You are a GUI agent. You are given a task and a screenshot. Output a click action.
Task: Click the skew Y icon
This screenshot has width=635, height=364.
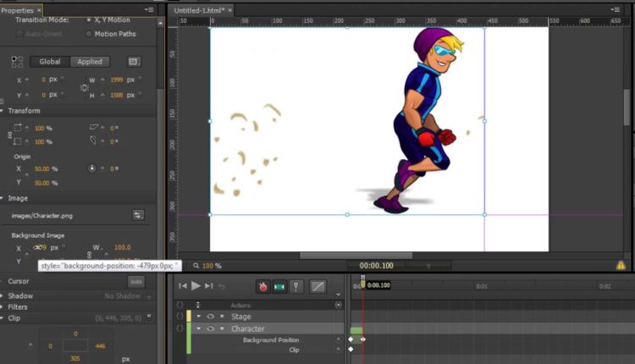93,141
